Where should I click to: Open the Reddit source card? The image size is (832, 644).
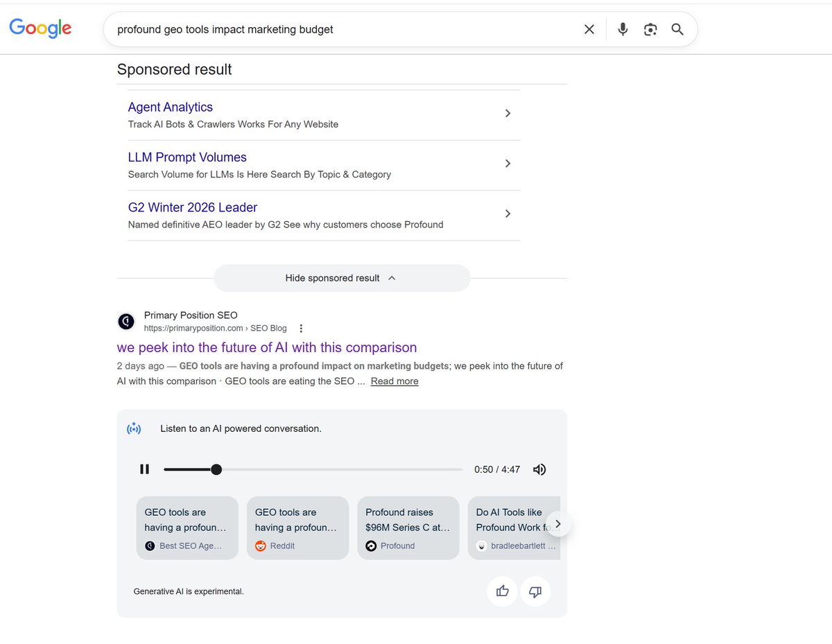pyautogui.click(x=298, y=528)
